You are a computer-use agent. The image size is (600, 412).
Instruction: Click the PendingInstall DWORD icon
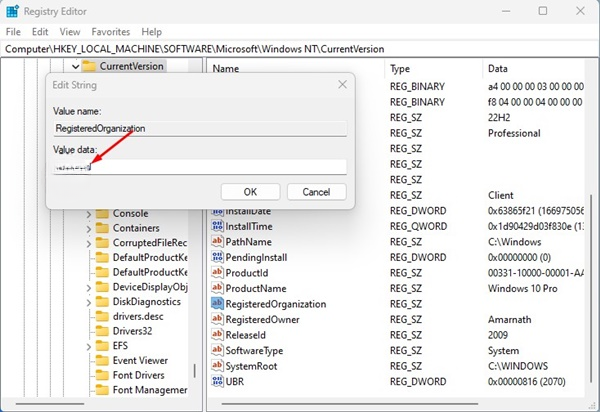pos(217,257)
